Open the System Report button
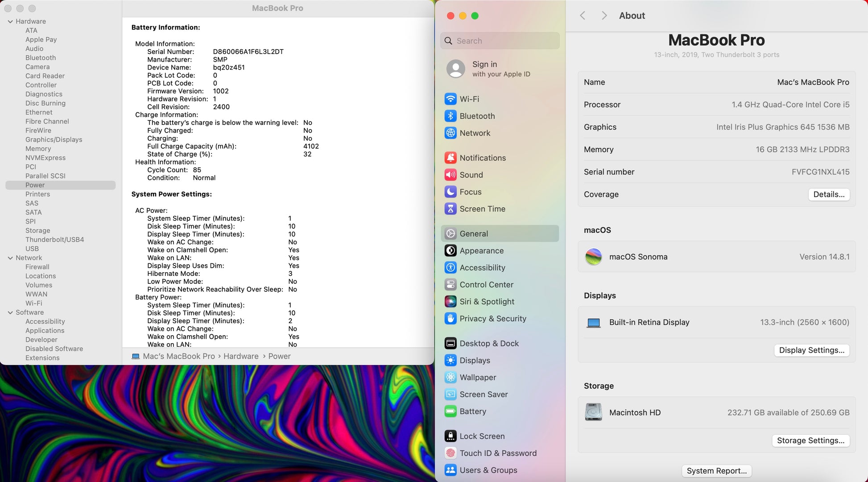 coord(716,471)
